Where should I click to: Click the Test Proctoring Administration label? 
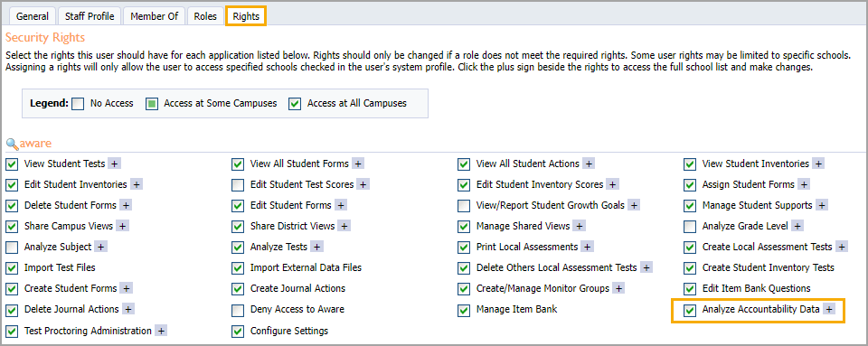(x=88, y=331)
